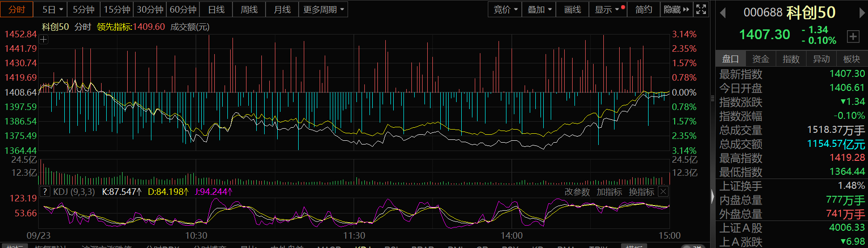The height and width of the screenshot is (248, 868).
Task: Enable the 画线 drawing line tool
Action: 572,9
